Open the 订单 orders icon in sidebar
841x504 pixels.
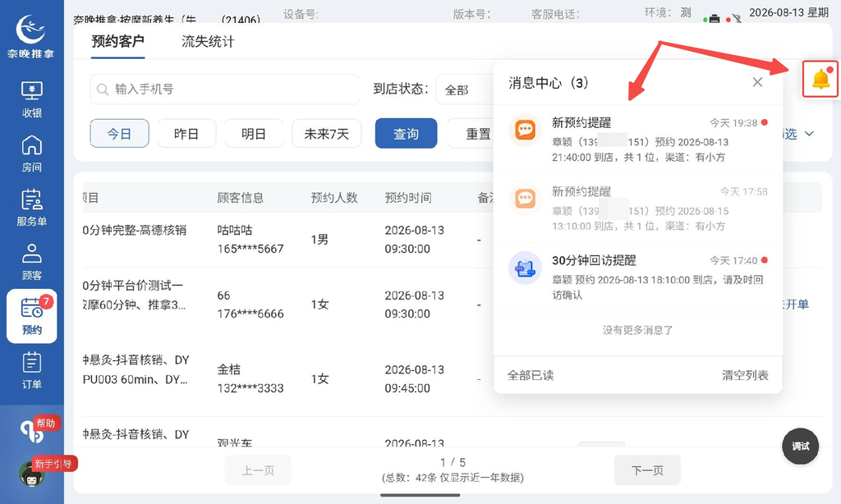pyautogui.click(x=32, y=370)
